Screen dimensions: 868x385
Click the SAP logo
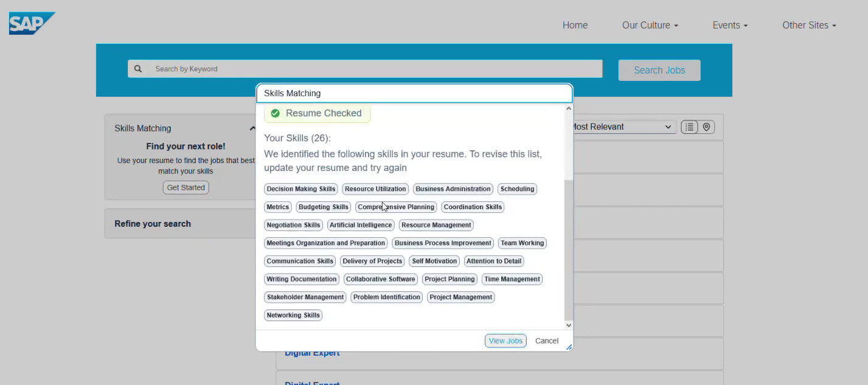pos(31,24)
